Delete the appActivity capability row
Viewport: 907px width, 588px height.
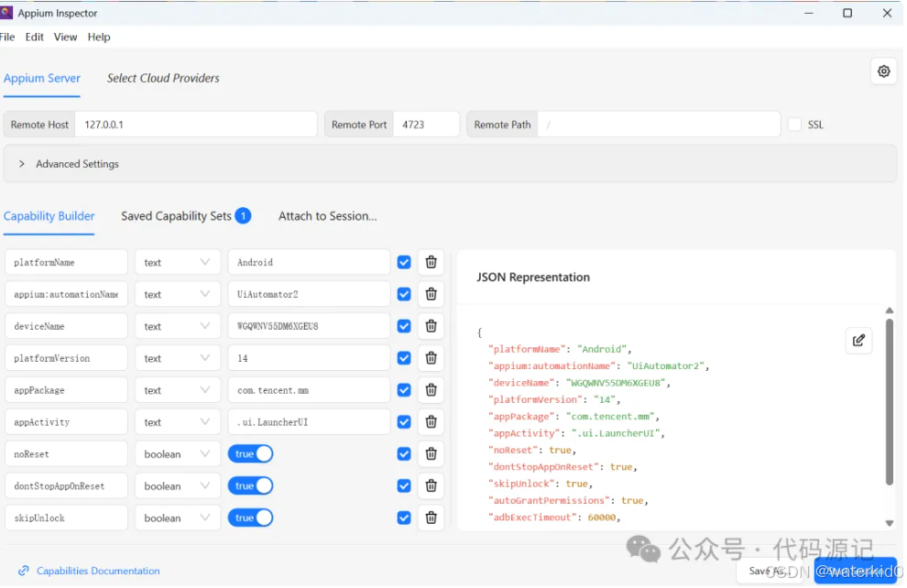tap(432, 423)
